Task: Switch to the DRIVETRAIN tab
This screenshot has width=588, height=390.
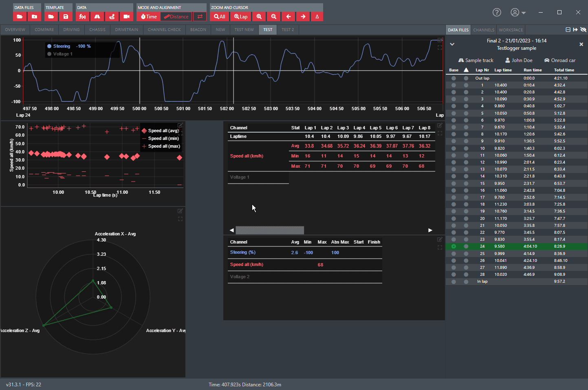Action: [x=126, y=30]
